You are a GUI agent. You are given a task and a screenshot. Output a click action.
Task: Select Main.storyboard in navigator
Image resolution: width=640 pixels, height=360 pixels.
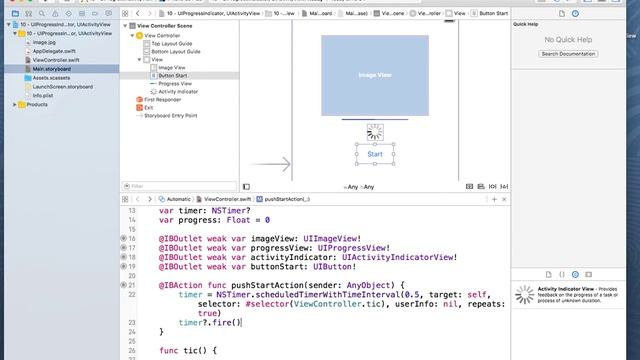coord(51,69)
